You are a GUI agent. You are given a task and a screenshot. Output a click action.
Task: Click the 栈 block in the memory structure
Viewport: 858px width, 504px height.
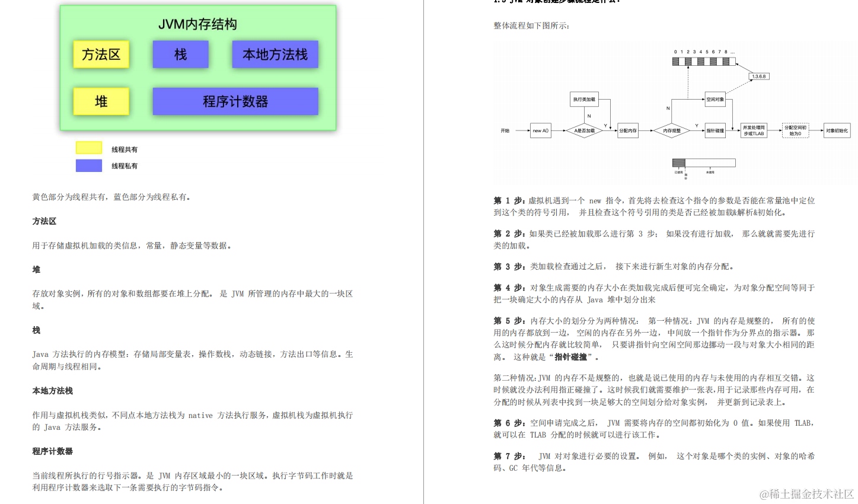(180, 54)
